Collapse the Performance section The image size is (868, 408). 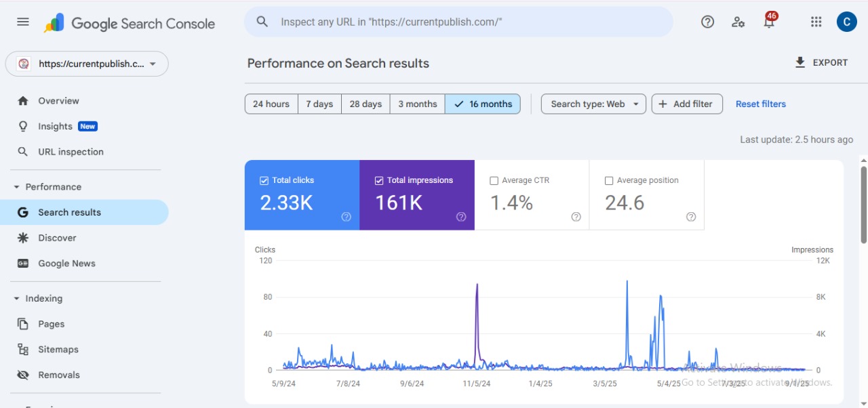tap(17, 187)
